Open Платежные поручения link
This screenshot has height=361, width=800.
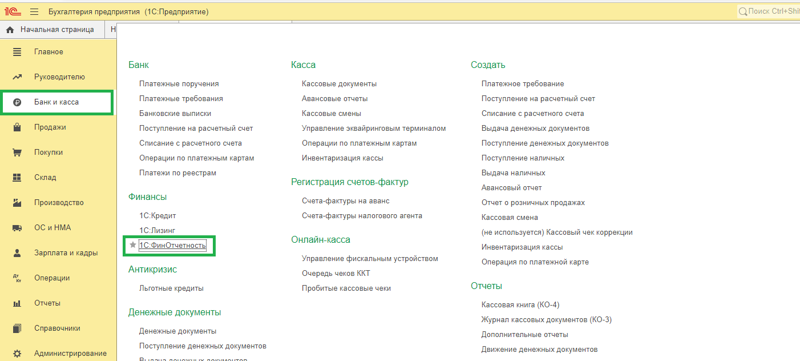179,84
